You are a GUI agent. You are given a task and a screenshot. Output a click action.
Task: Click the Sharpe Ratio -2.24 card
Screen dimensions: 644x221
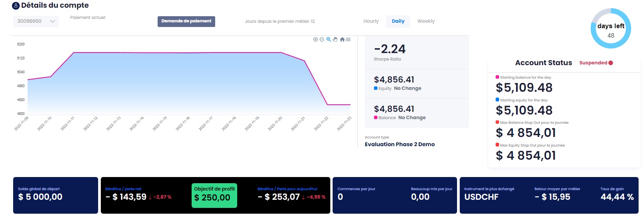click(x=416, y=52)
